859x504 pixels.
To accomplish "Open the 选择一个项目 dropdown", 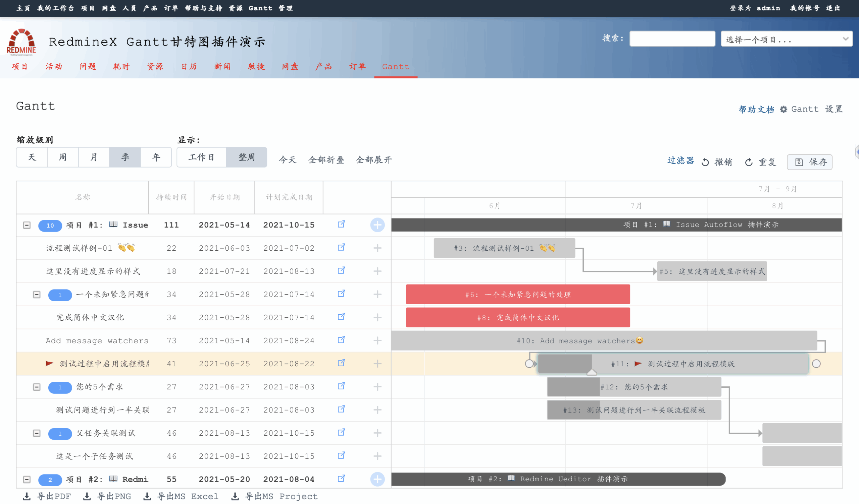I will coord(786,39).
